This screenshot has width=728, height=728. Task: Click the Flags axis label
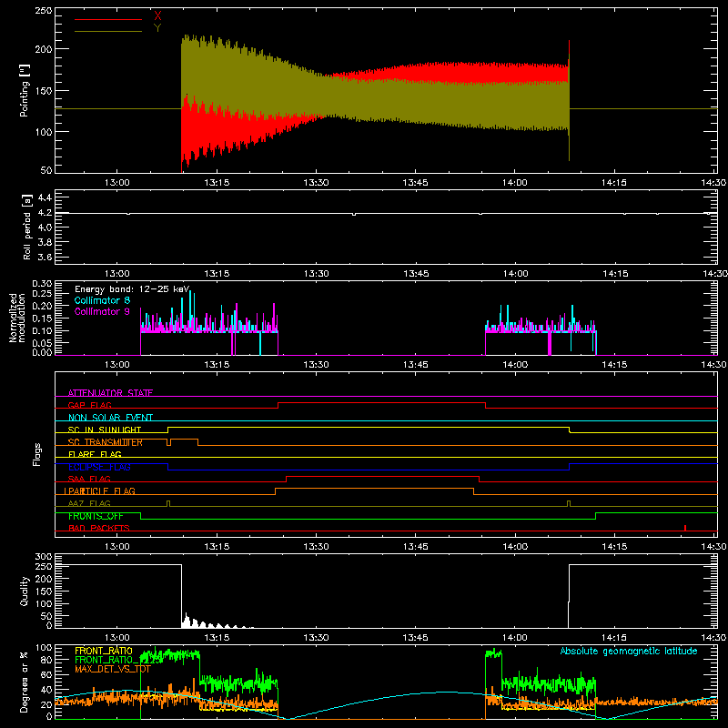tap(37, 454)
